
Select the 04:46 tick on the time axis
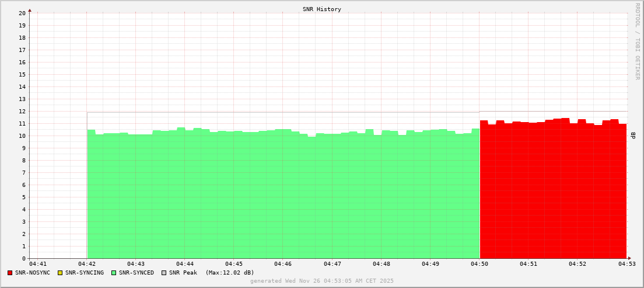283,264
